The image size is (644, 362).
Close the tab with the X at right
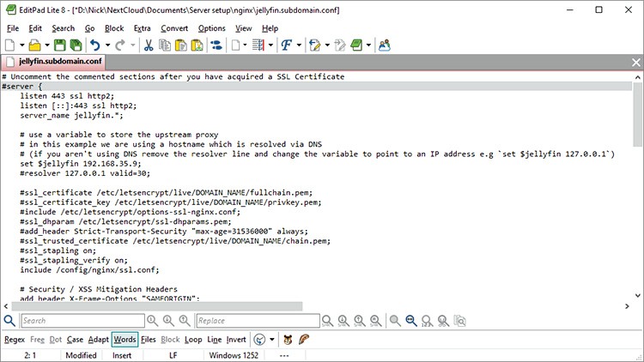(x=635, y=62)
